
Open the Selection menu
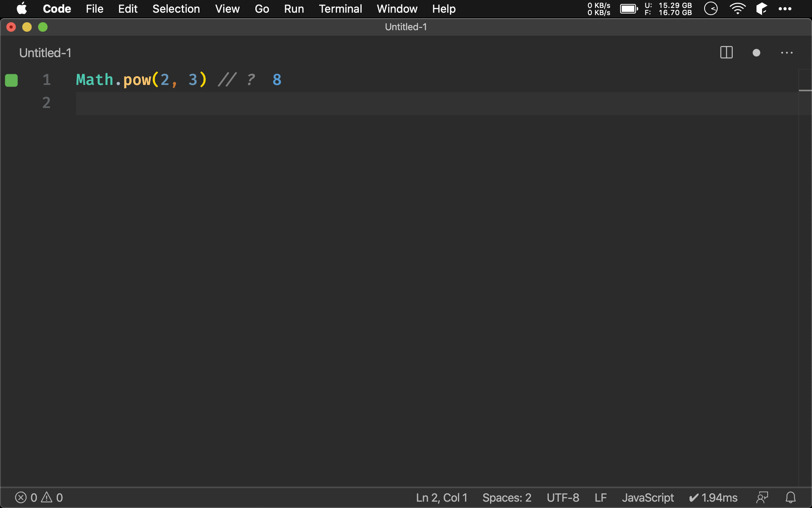(176, 9)
